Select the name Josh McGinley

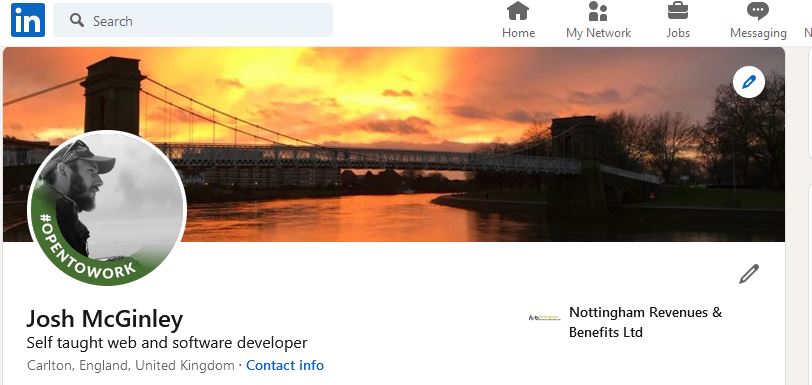tap(105, 319)
